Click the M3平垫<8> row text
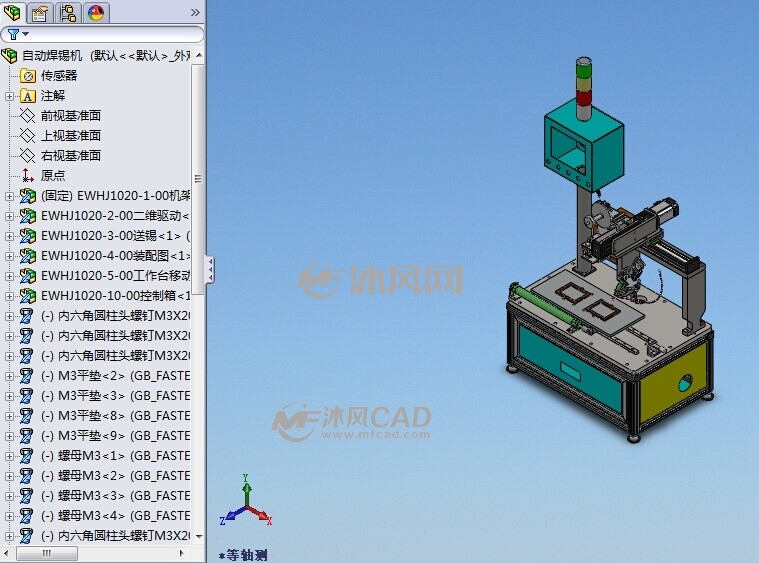The height and width of the screenshot is (563, 759). 115,416
